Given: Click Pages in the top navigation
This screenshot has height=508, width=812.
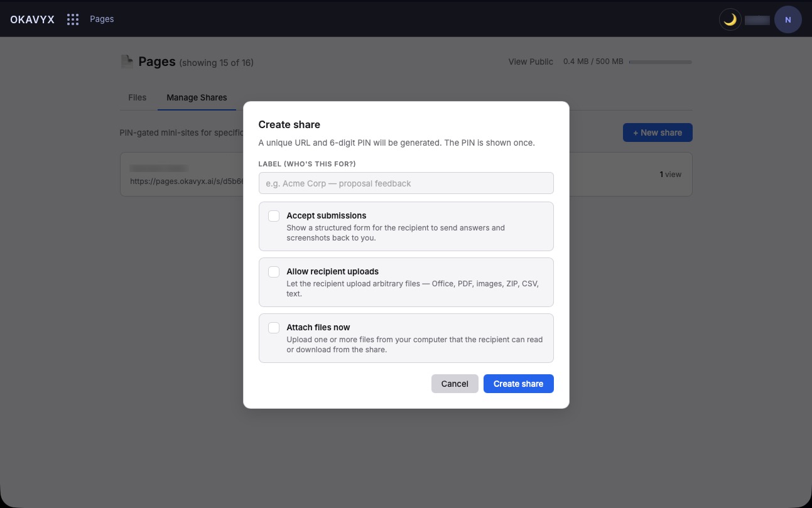Looking at the screenshot, I should click(102, 19).
